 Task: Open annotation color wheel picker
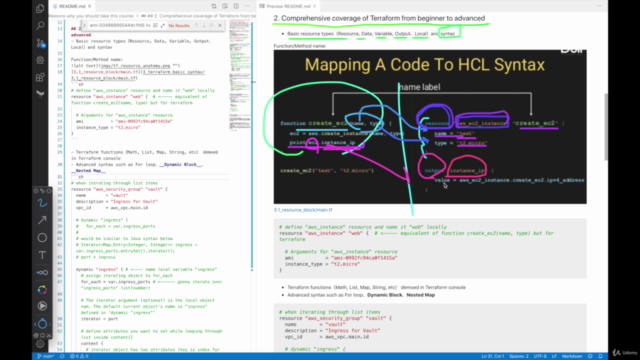42,290
